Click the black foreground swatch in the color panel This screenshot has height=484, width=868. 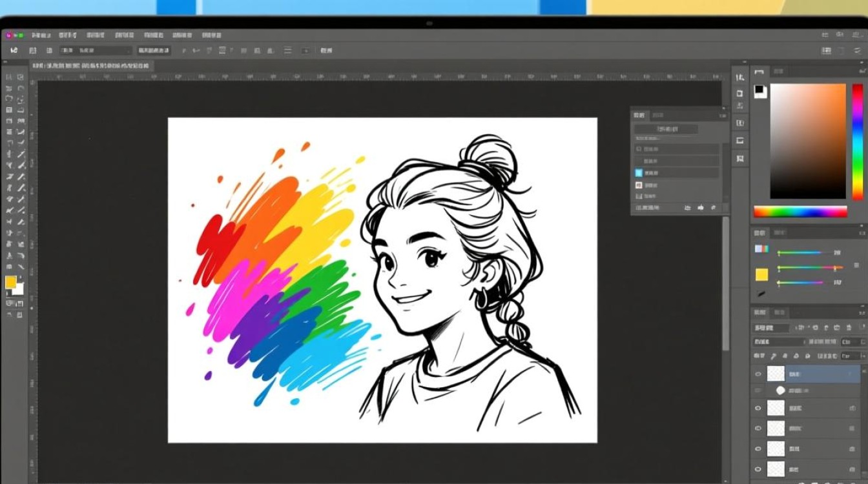(759, 90)
